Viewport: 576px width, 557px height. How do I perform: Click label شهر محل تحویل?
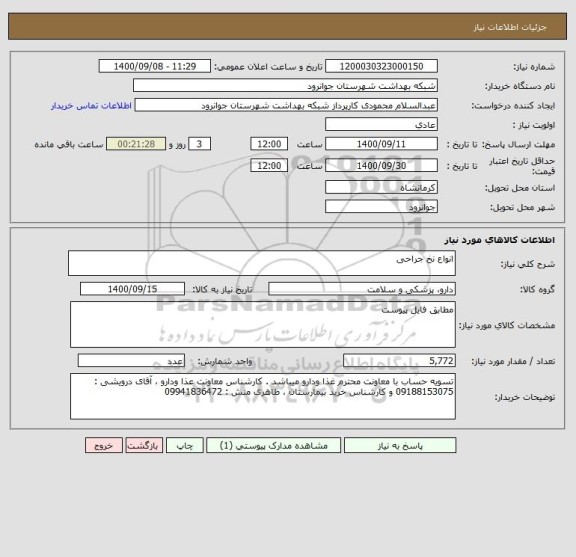[522, 208]
